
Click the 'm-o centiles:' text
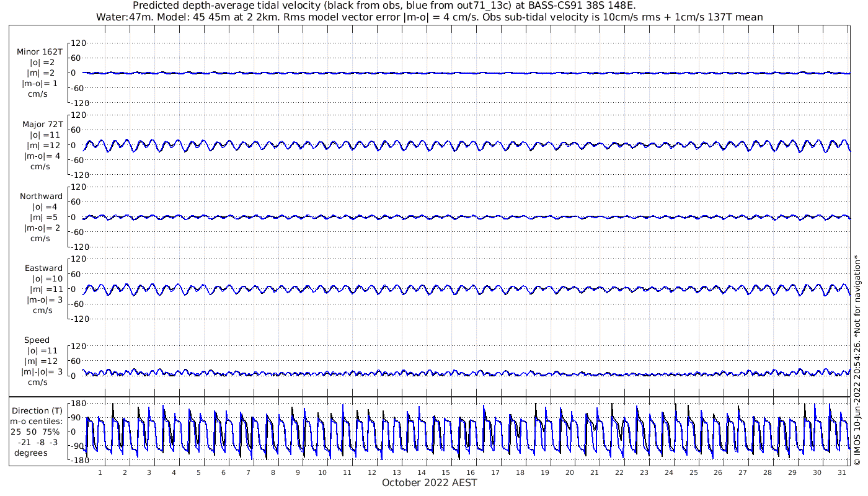click(x=37, y=422)
